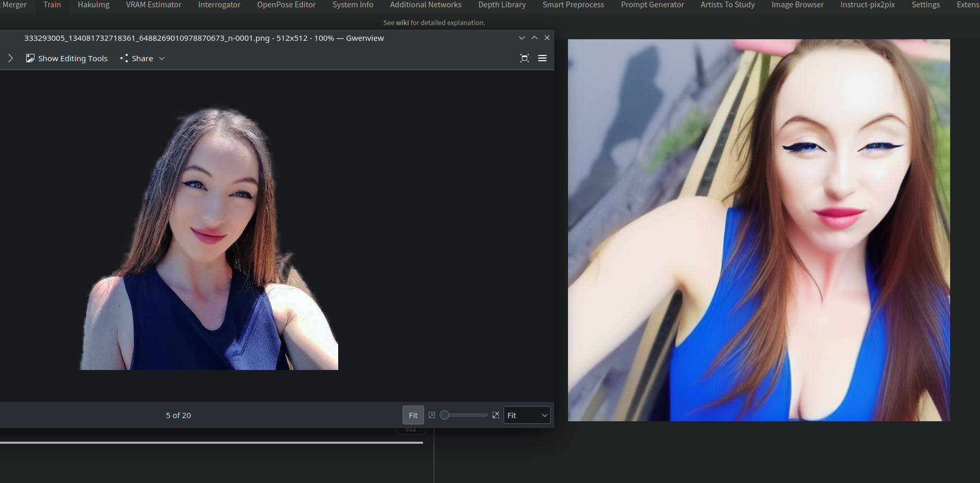Open the Gwenview hamburger menu
Screen dimensions: 980x483
[x=542, y=58]
